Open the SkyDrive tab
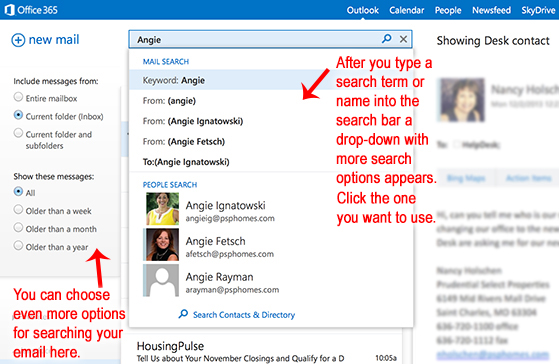The width and height of the screenshot is (559, 364). (538, 10)
